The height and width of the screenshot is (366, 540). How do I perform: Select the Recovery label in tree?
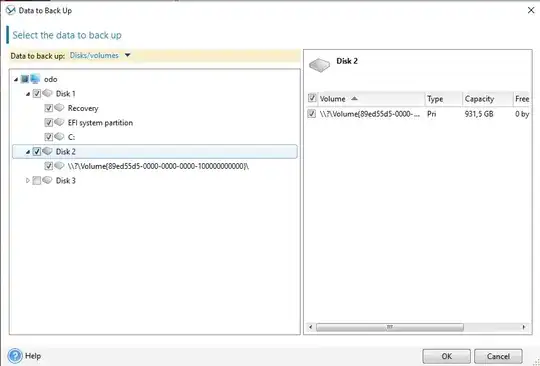coord(83,108)
